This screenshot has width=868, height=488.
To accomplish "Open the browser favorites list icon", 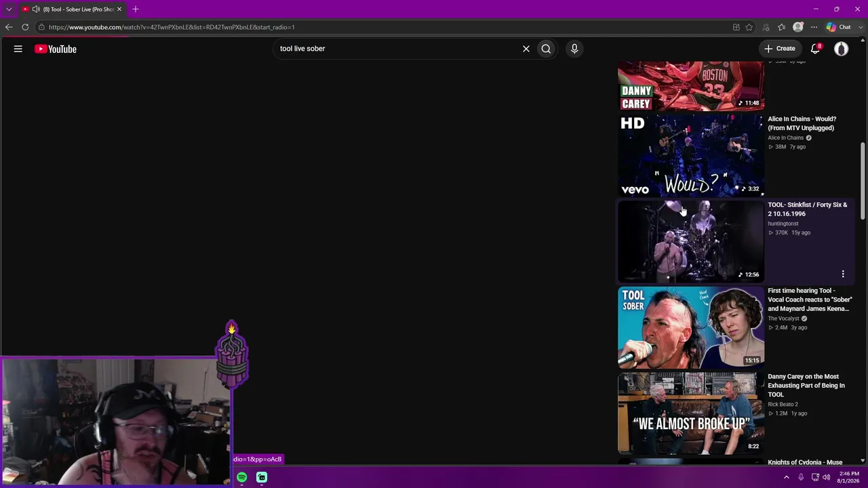I will click(x=782, y=27).
